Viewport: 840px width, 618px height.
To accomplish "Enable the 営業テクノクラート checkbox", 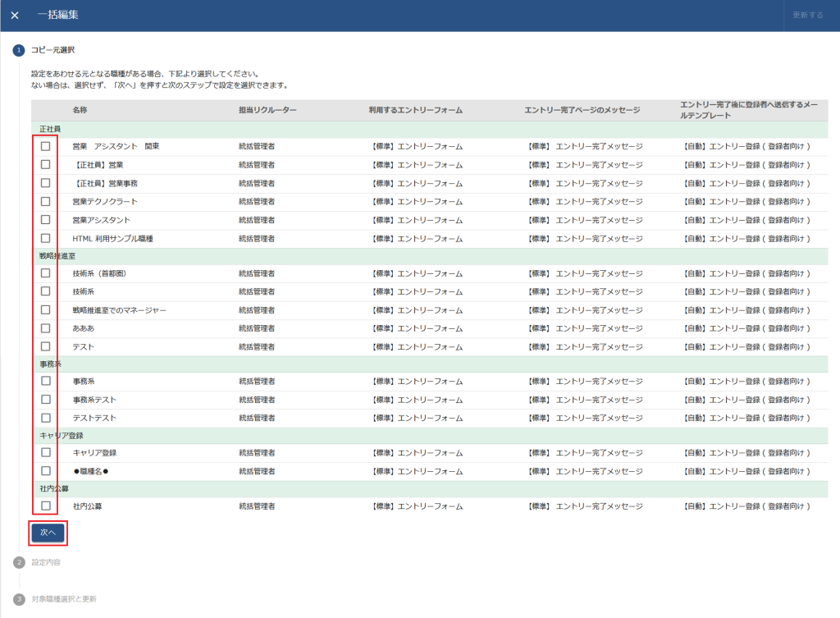I will coord(45,201).
